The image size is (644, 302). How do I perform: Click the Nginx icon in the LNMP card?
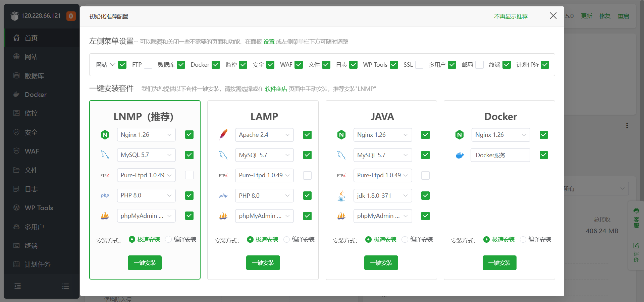(105, 135)
